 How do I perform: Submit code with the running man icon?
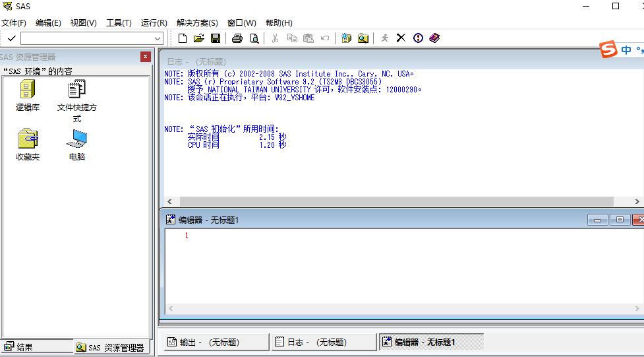point(384,38)
